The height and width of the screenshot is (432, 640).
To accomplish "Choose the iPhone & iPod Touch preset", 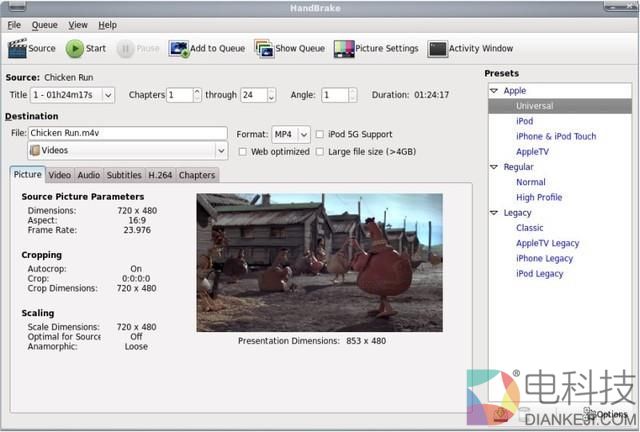I will (x=555, y=136).
